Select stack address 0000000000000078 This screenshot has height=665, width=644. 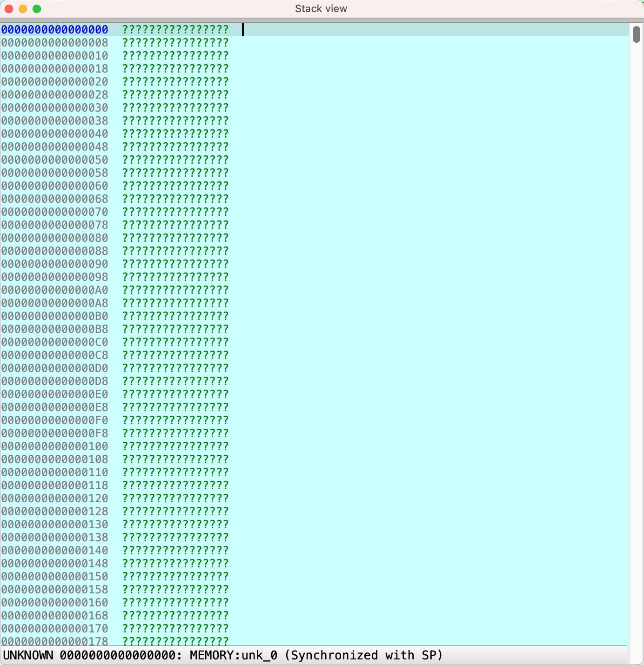point(55,225)
